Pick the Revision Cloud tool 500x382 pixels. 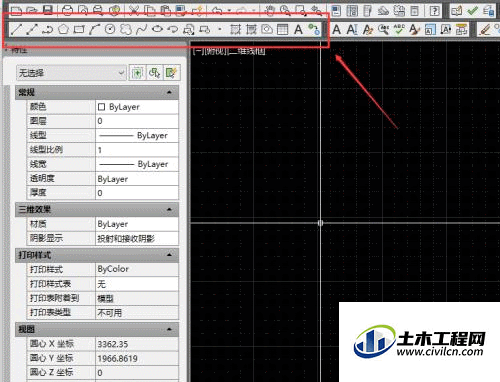coord(126,29)
